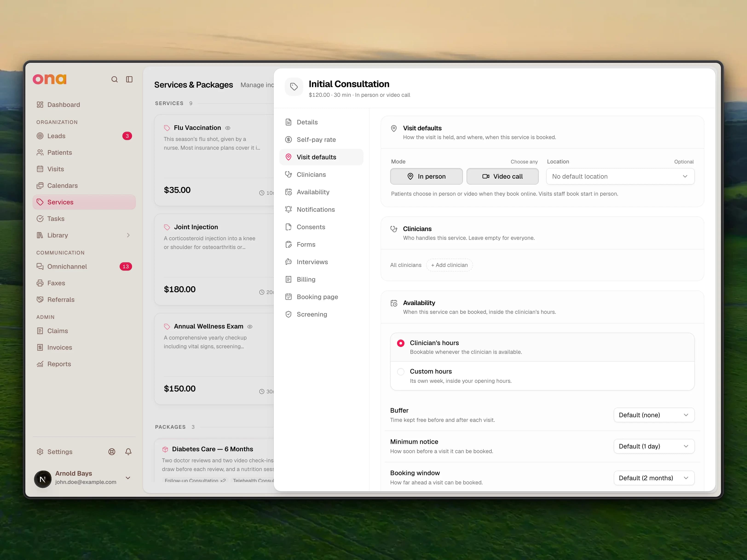Switch to Self-pay rate tab
Image resolution: width=747 pixels, height=560 pixels.
tap(321, 140)
